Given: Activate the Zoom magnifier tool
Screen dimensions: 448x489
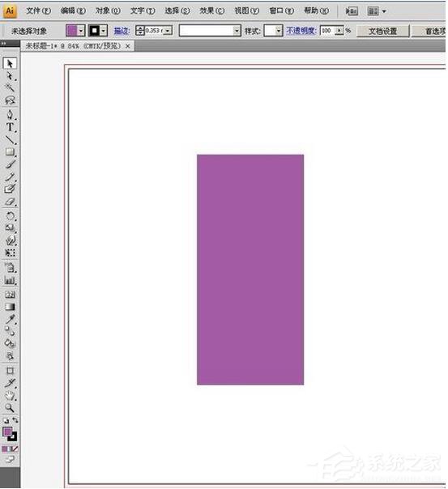Looking at the screenshot, I should pos(10,408).
